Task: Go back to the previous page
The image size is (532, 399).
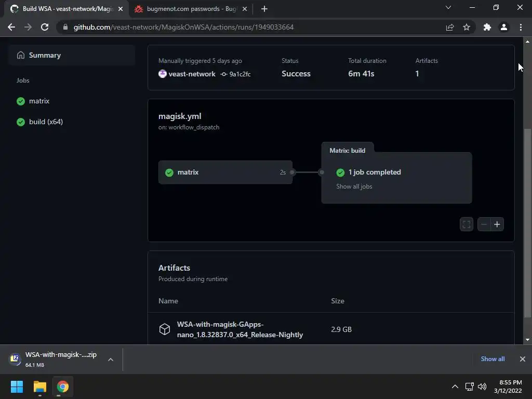Action: pos(11,27)
